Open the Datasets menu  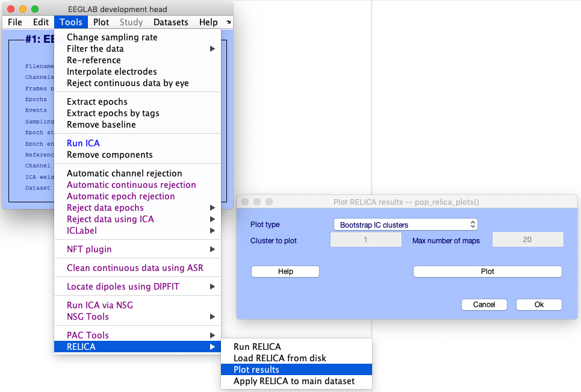(x=171, y=22)
